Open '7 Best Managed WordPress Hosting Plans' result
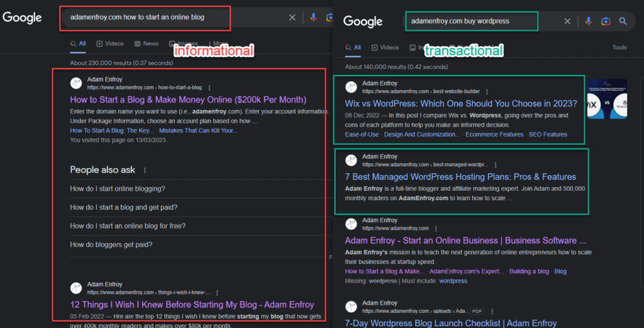This screenshot has width=644, height=328. 460,177
